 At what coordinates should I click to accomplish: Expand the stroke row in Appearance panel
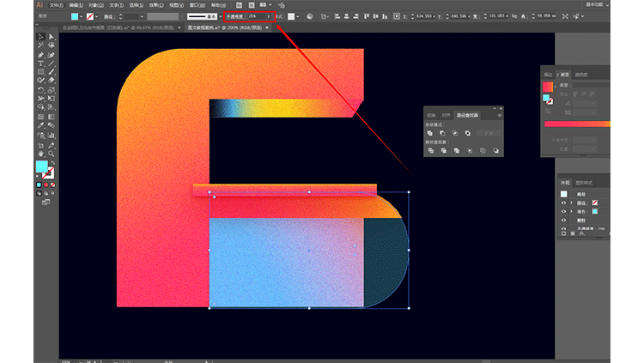[x=573, y=203]
